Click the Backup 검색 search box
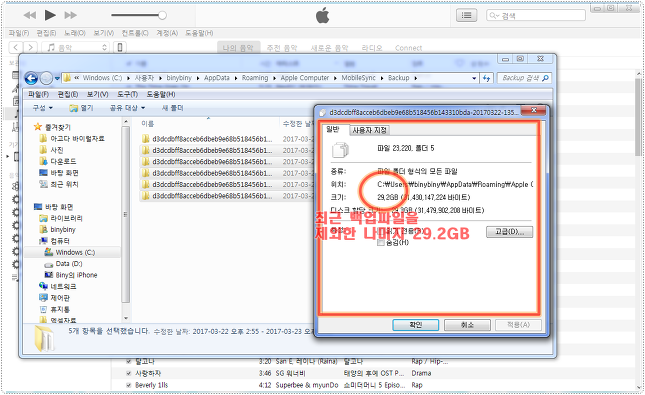This screenshot has height=395, width=645. point(524,78)
